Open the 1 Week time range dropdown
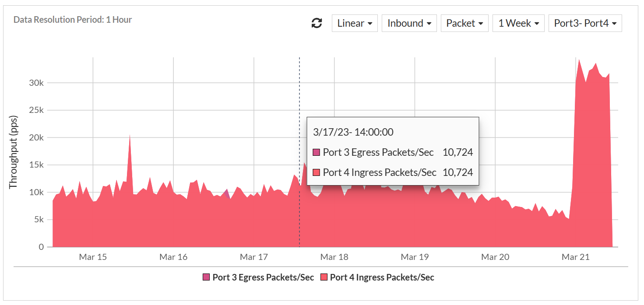The image size is (644, 305). [518, 23]
